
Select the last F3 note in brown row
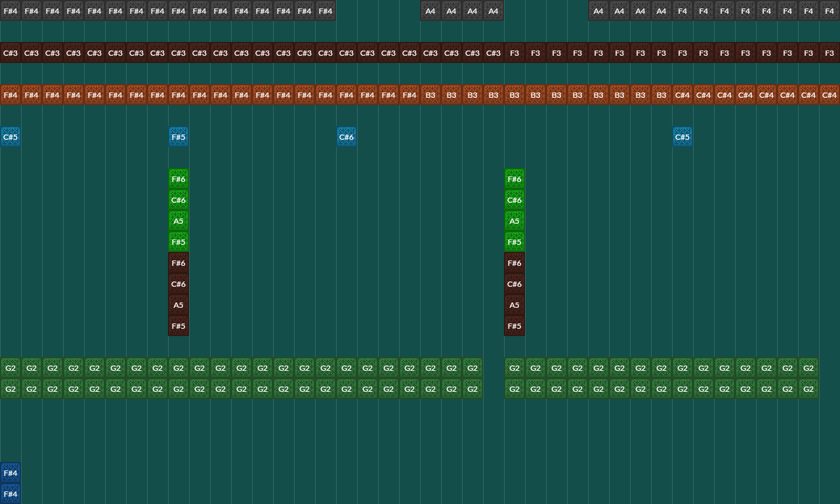point(829,53)
